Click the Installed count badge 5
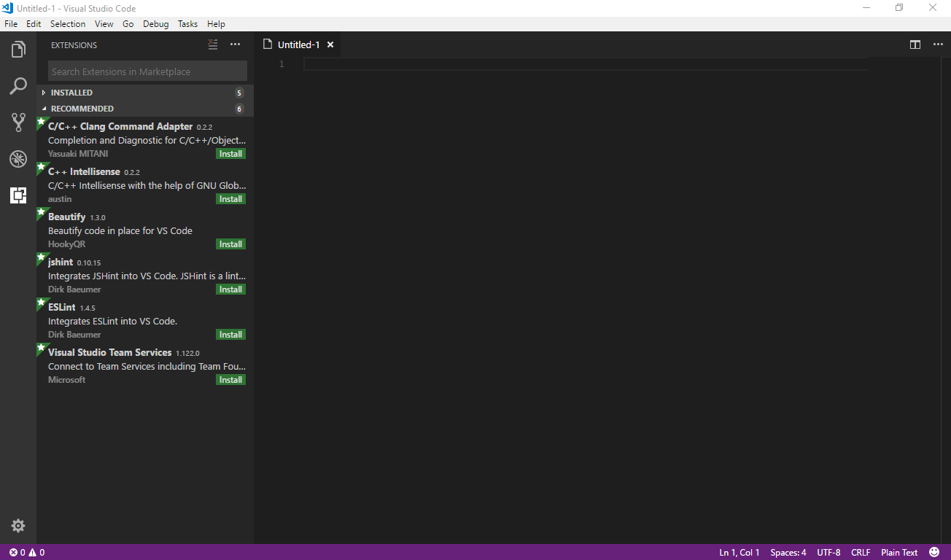951x560 pixels. 239,93
